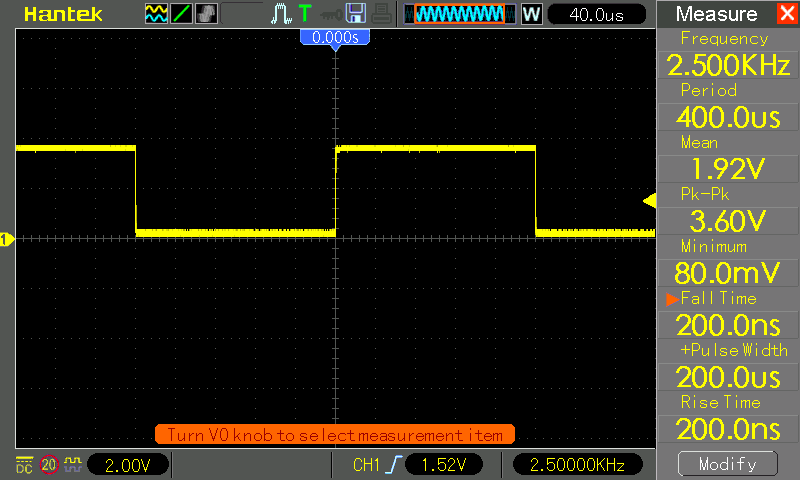Click the Modify button
The width and height of the screenshot is (800, 480).
tap(728, 464)
